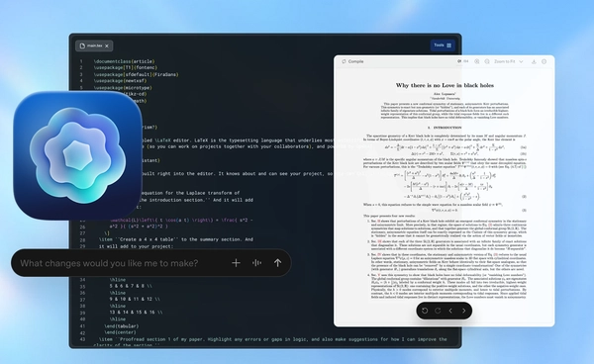Send the prompt with up arrow
The width and height of the screenshot is (594, 364).
pos(277,263)
